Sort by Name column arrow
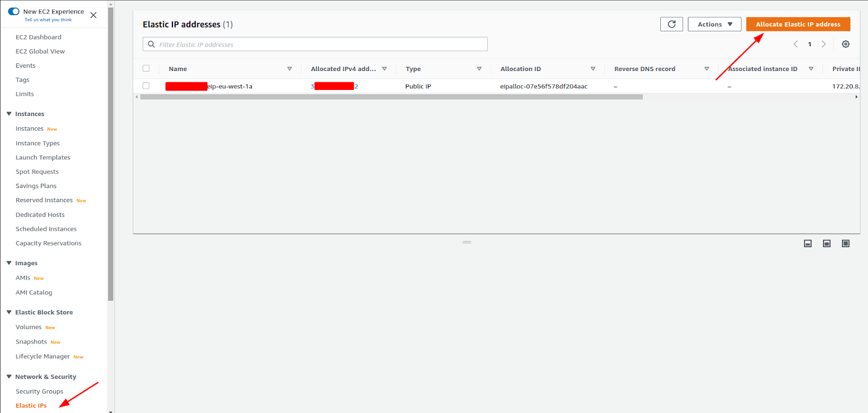Image resolution: width=868 pixels, height=413 pixels. (289, 69)
